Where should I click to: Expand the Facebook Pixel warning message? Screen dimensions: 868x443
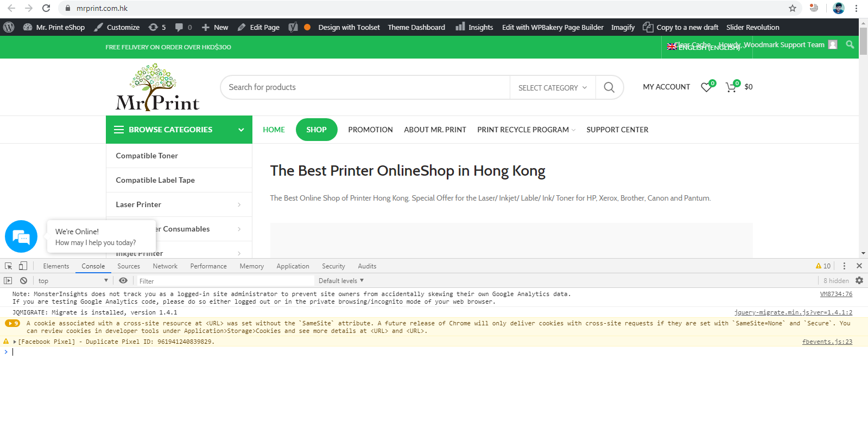[x=15, y=342]
